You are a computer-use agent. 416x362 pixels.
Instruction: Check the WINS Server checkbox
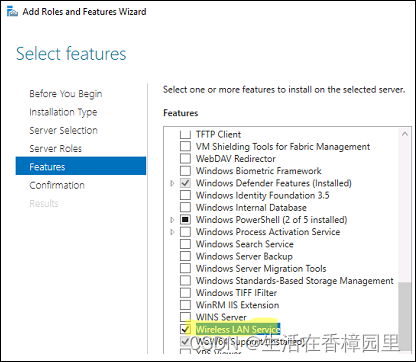pos(185,317)
